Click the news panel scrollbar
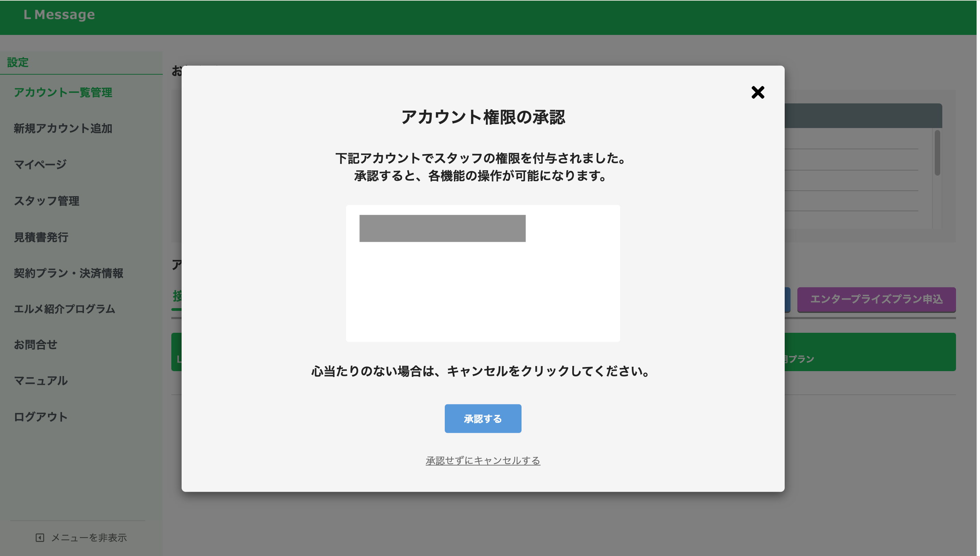 point(937,153)
